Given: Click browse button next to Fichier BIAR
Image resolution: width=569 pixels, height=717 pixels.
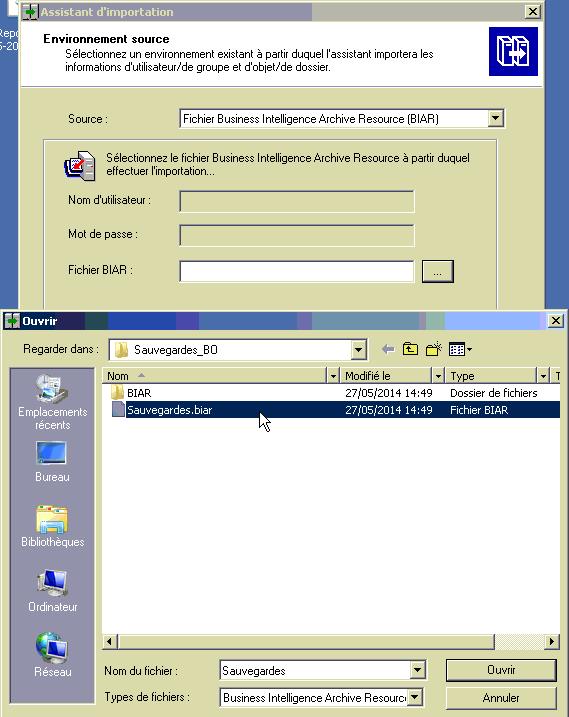Looking at the screenshot, I should coord(438,272).
